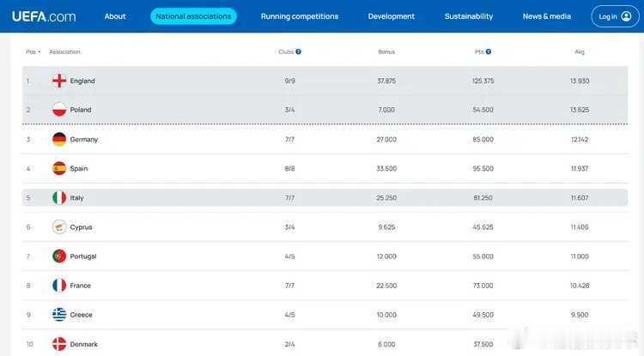Click the England flag icon
Viewport: 644px width, 356px height.
pos(59,81)
